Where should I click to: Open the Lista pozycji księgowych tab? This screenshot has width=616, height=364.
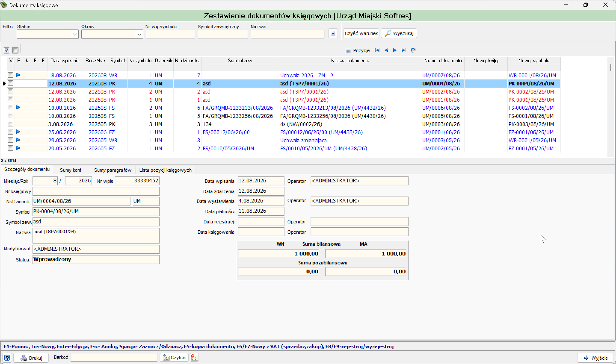click(x=166, y=170)
